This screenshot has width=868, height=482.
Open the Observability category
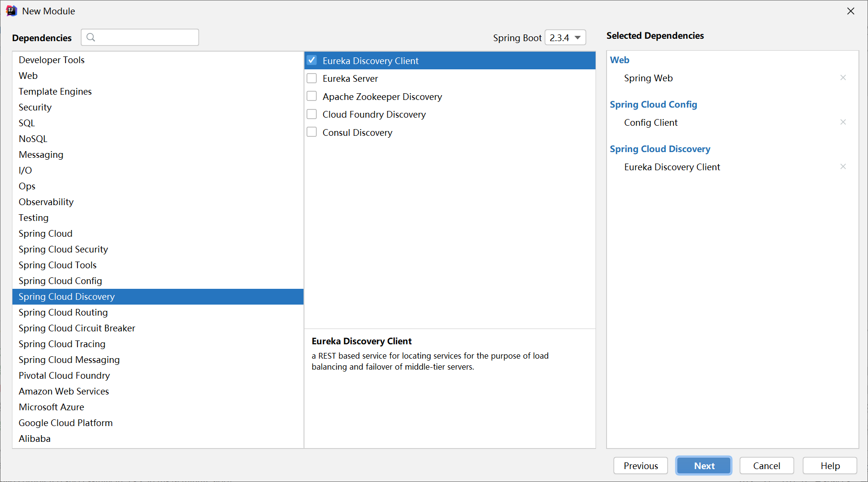[x=158, y=202]
